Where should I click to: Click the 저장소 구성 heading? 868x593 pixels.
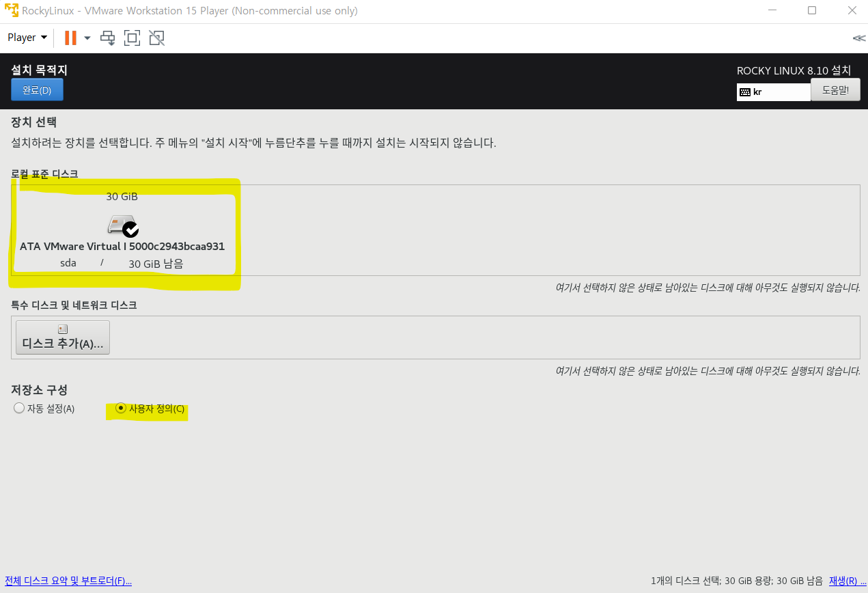(40, 389)
